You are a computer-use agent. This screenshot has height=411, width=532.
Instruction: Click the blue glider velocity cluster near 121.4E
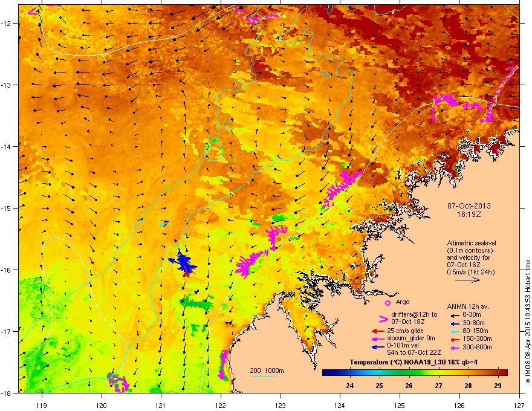pos(184,262)
